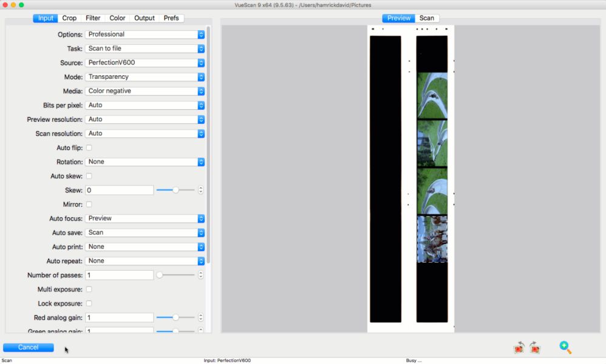Click the Number of passes input field

(x=119, y=275)
